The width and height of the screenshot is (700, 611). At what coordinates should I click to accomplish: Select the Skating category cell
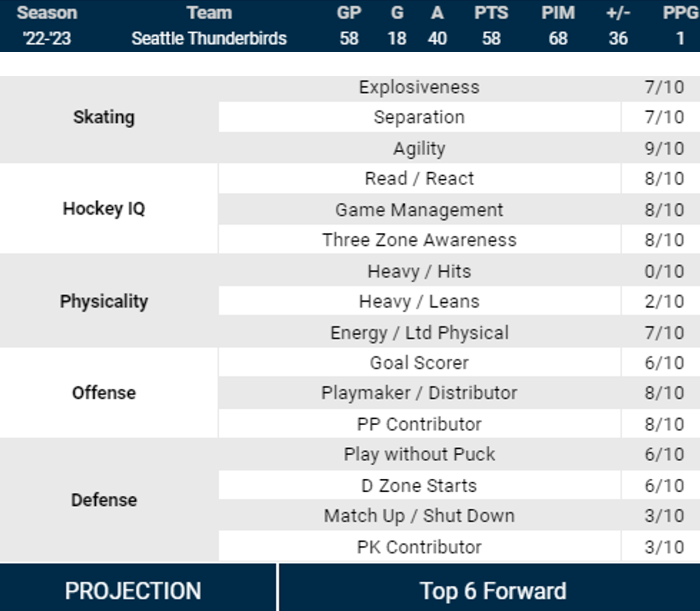[104, 117]
